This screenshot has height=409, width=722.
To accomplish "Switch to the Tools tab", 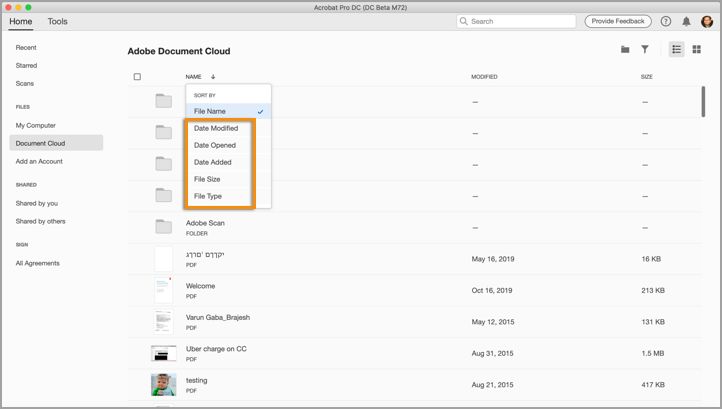I will point(58,21).
